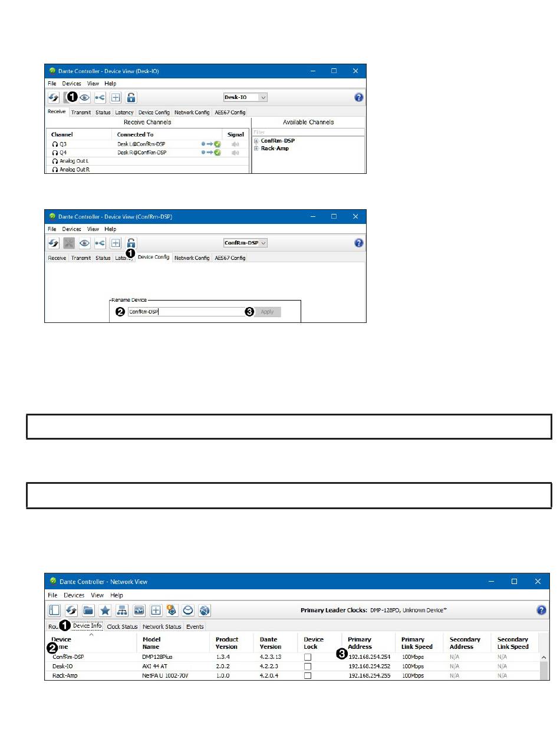Click the Rename Device text field
This screenshot has width=560, height=739.
tap(186, 312)
